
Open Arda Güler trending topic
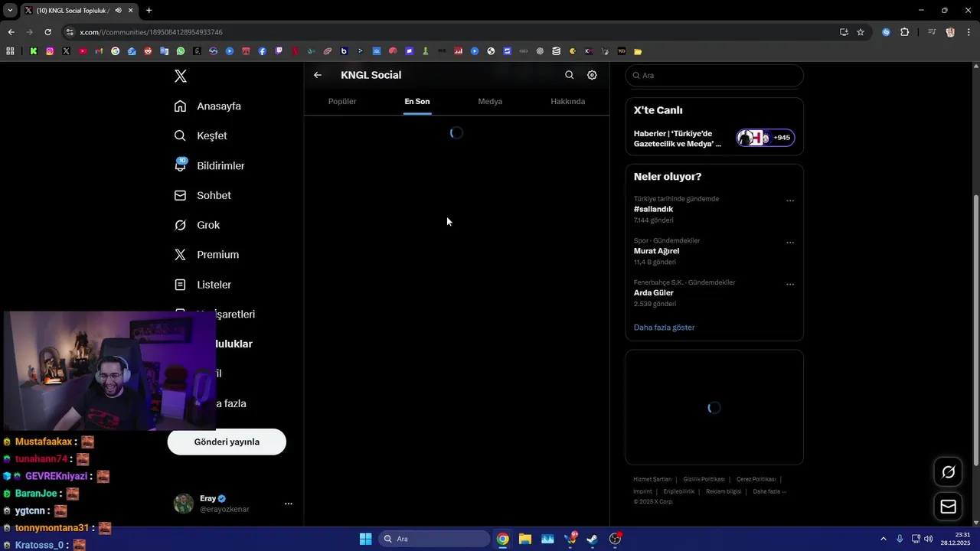tap(653, 293)
